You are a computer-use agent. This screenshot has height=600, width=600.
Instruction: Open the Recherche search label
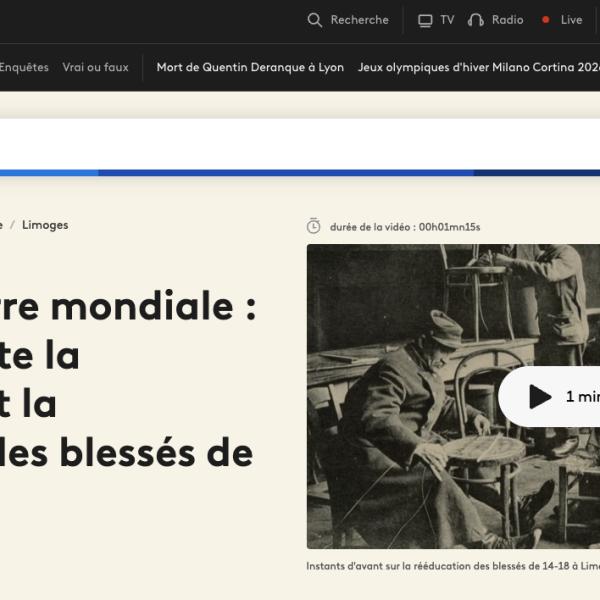tap(359, 20)
